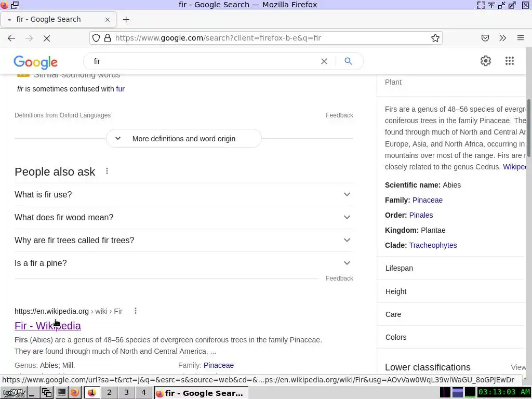Open the Pinales order link
Viewport: 532px width, 399px height.
point(421,215)
